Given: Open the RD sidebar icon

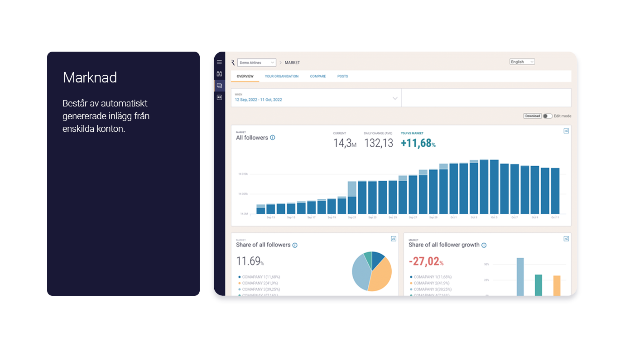Looking at the screenshot, I should click(x=219, y=97).
